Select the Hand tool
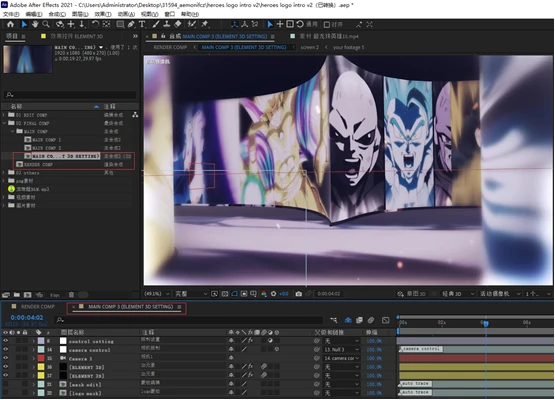The height and width of the screenshot is (400, 555). coord(35,24)
